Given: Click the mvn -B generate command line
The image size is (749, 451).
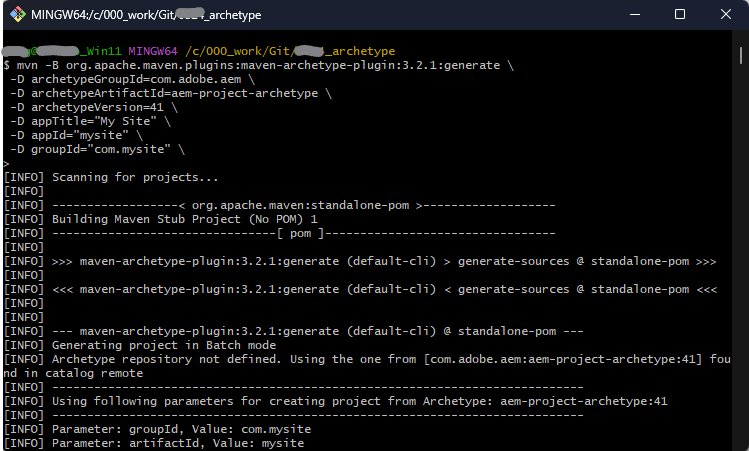Looking at the screenshot, I should 258,65.
